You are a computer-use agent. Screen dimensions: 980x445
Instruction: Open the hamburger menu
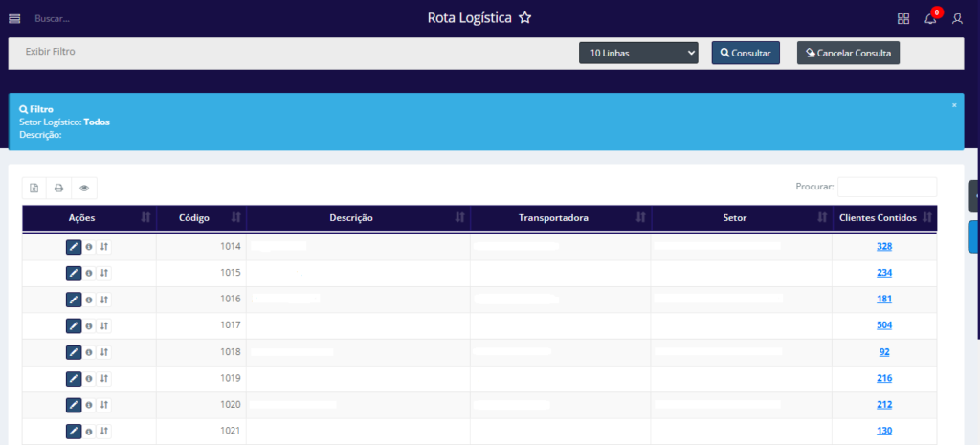pyautogui.click(x=14, y=18)
